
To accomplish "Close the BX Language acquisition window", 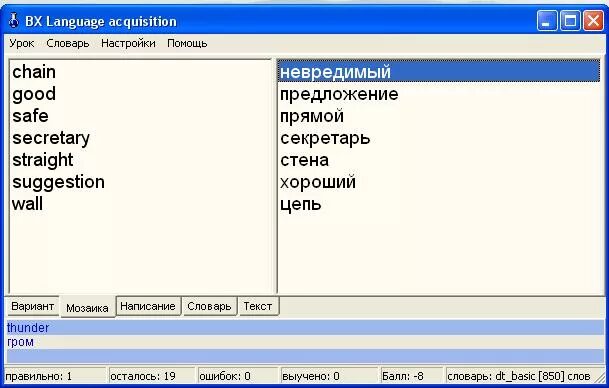I will tap(593, 21).
